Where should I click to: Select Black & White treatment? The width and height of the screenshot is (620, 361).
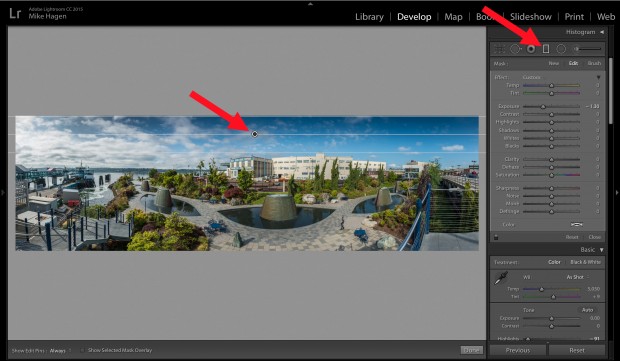(586, 262)
